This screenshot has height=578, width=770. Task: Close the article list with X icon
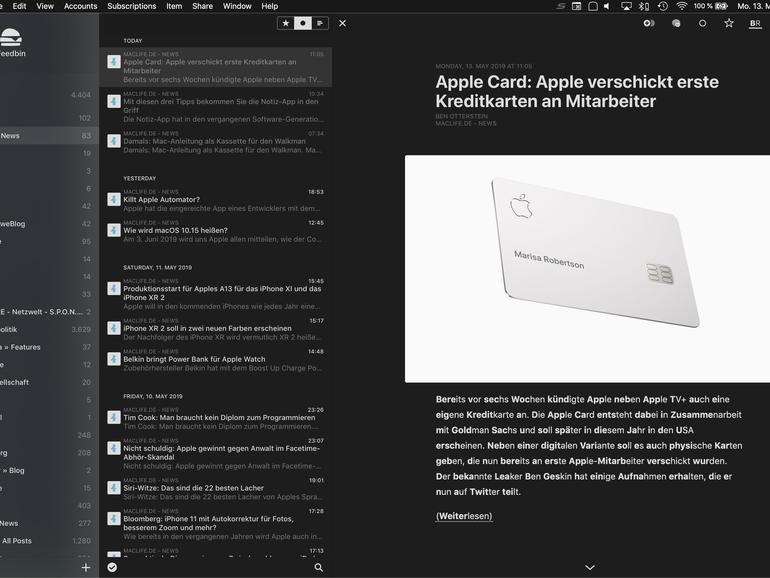(342, 23)
